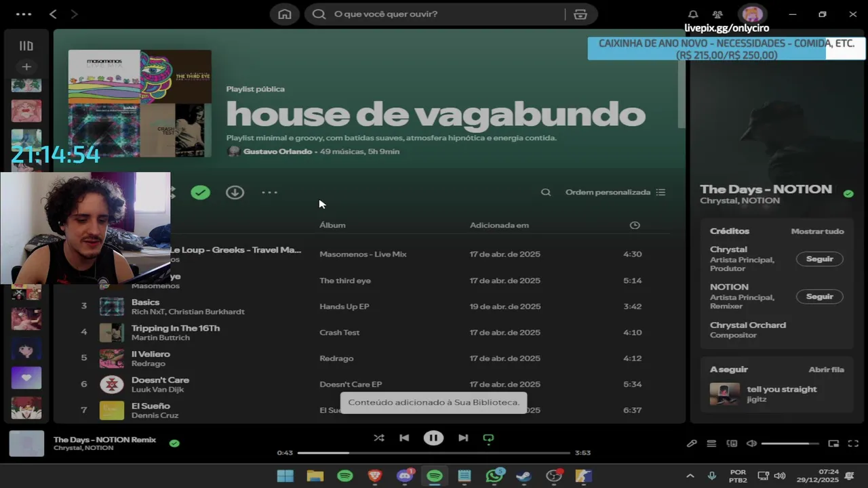The image size is (868, 488).
Task: Create a new playlist with the plus button
Action: 26,66
